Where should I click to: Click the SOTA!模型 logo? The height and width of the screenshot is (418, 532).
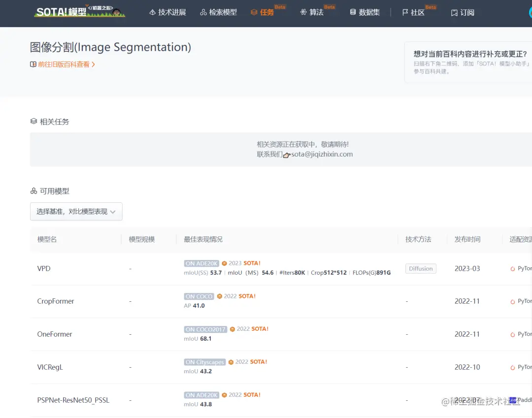(79, 12)
